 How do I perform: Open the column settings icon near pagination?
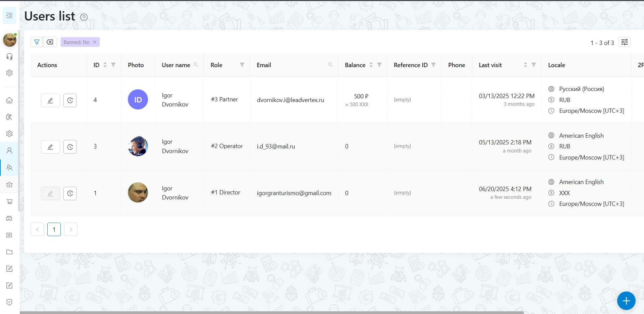coord(624,42)
